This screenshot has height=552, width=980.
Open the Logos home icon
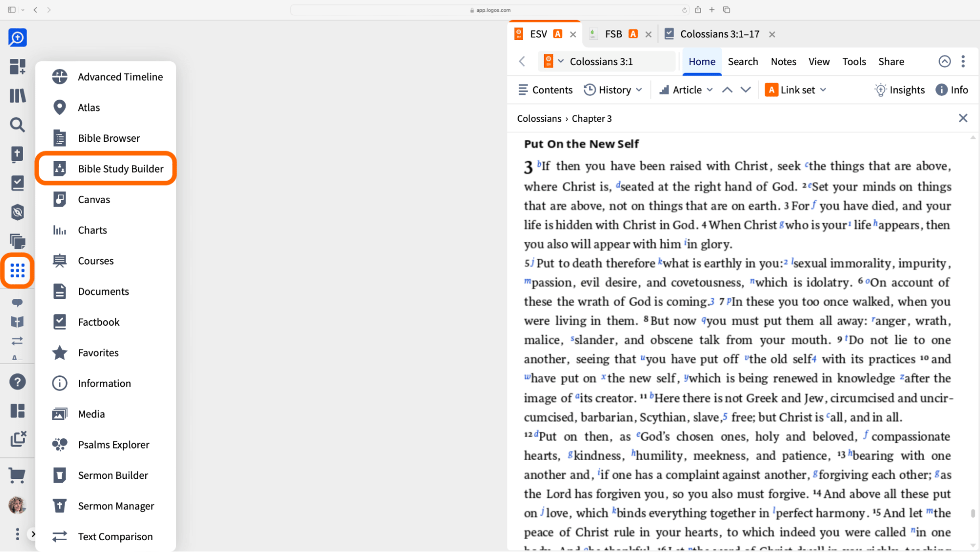17,38
